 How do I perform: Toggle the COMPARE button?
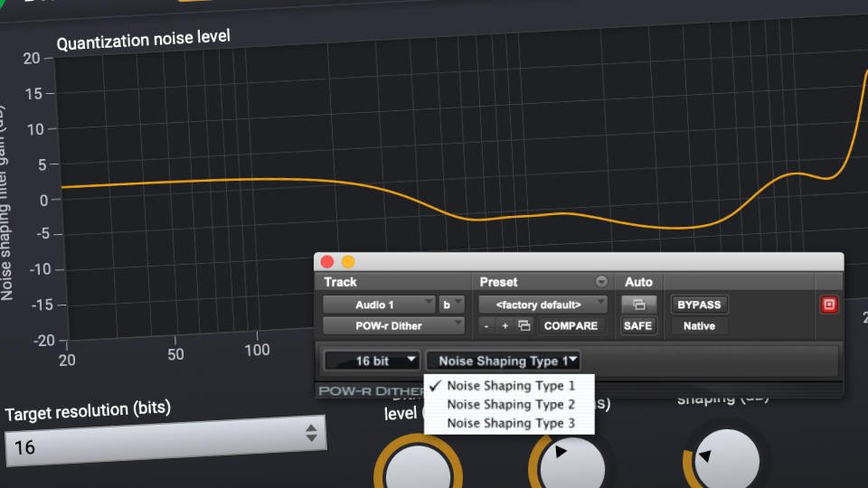pyautogui.click(x=571, y=326)
